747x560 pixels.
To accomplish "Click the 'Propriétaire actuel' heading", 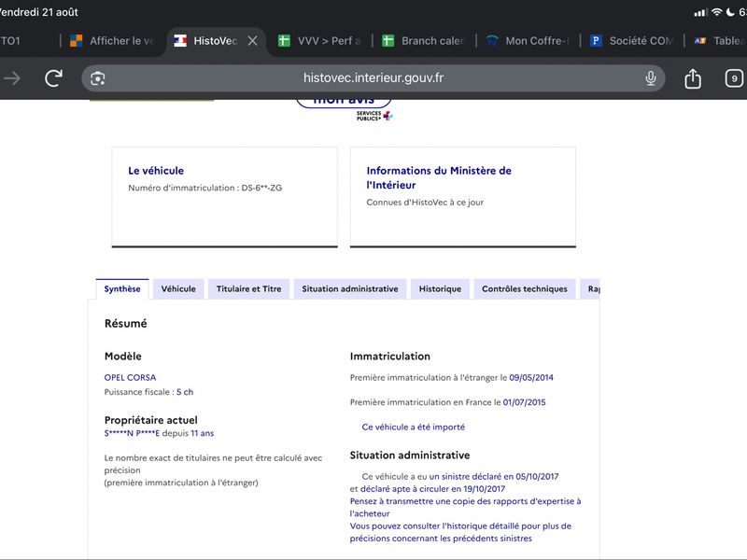I will pyautogui.click(x=151, y=420).
